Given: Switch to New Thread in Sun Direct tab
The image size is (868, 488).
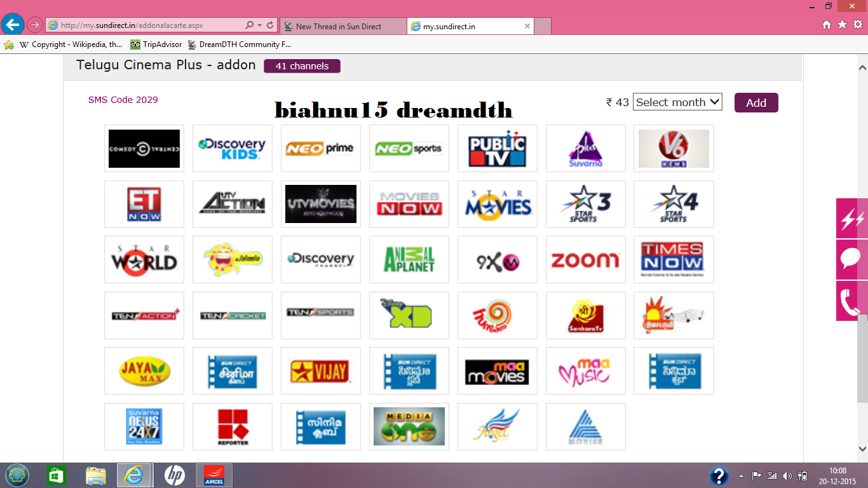Looking at the screenshot, I should [x=342, y=26].
